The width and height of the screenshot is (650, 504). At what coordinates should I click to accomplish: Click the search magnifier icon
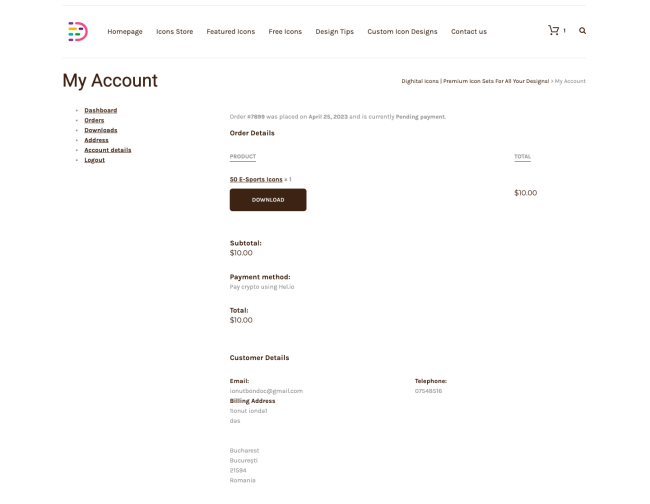pyautogui.click(x=583, y=31)
